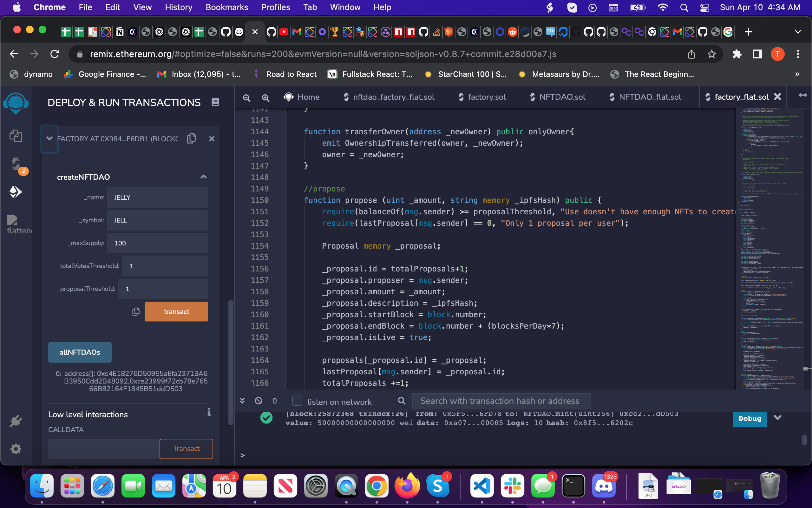Hide terminal with double chevron
The height and width of the screenshot is (508, 812).
[x=242, y=400]
